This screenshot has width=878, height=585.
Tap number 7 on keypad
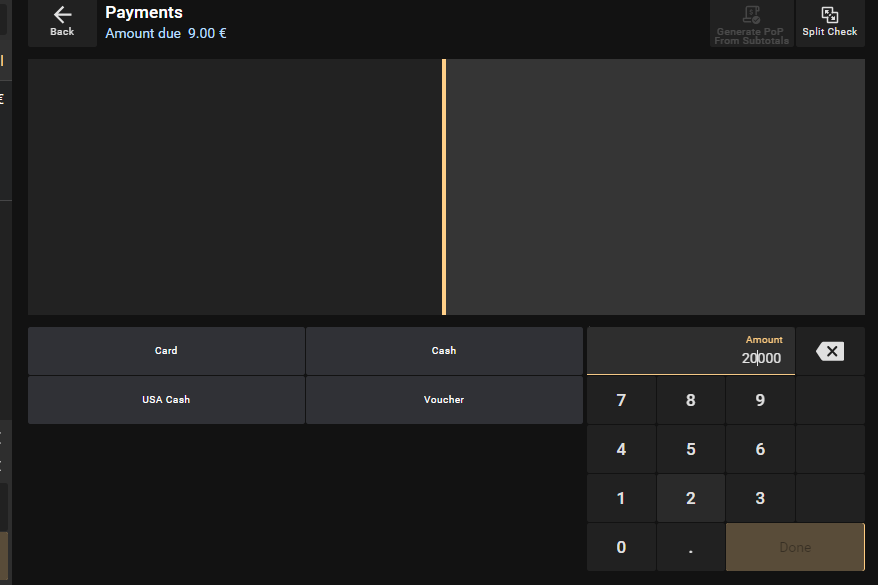(x=621, y=400)
